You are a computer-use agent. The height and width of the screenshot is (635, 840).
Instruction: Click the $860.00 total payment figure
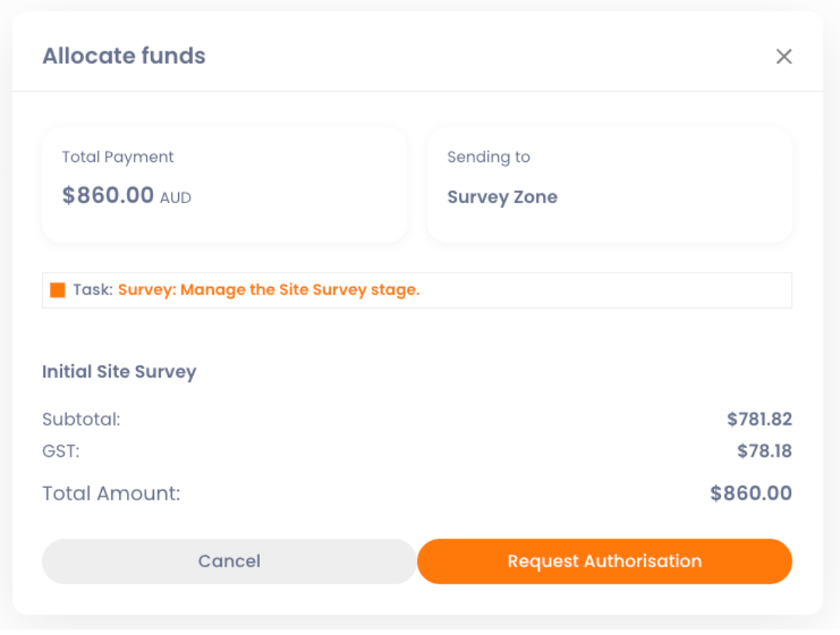(x=108, y=195)
